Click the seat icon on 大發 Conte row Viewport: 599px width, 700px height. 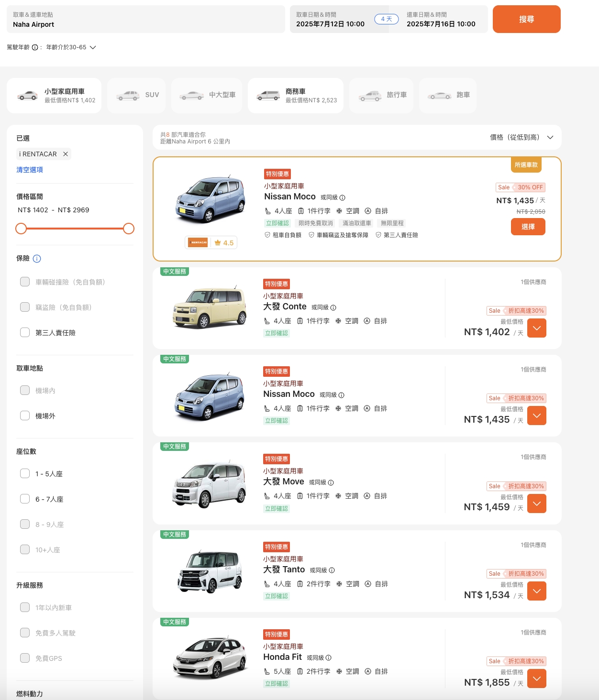267,321
